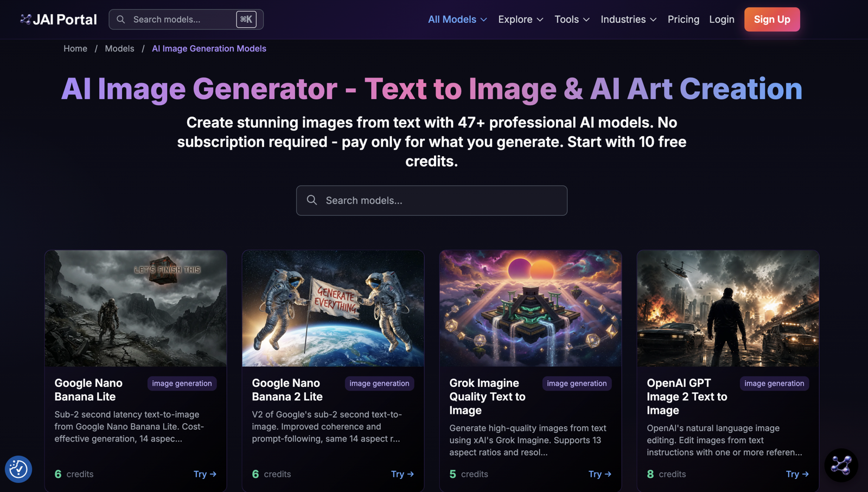This screenshot has height=492, width=868.
Task: Click the magnifier icon in header search
Action: pyautogui.click(x=121, y=20)
